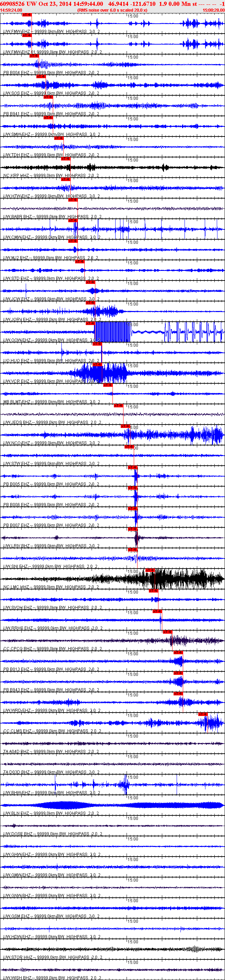
Task: Select the UW.NCO.EHZ station label
Action: (x=51, y=443)
